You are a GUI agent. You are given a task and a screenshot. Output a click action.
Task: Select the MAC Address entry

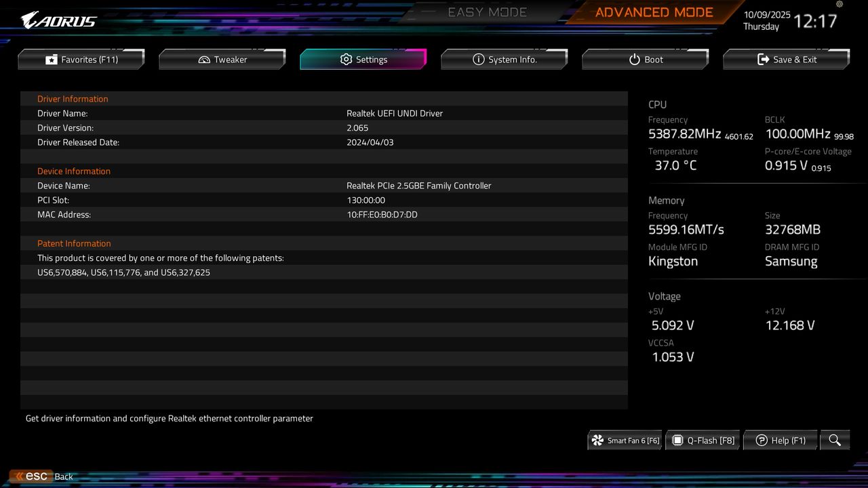coord(325,214)
